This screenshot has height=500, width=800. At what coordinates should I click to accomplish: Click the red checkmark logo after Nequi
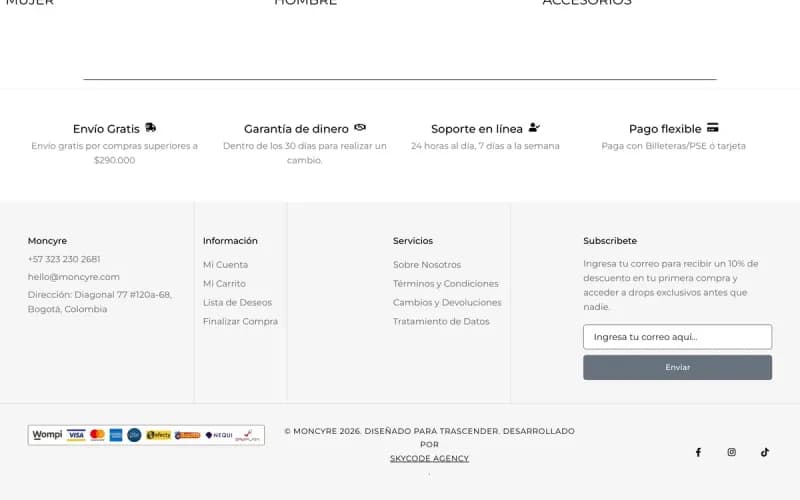247,435
